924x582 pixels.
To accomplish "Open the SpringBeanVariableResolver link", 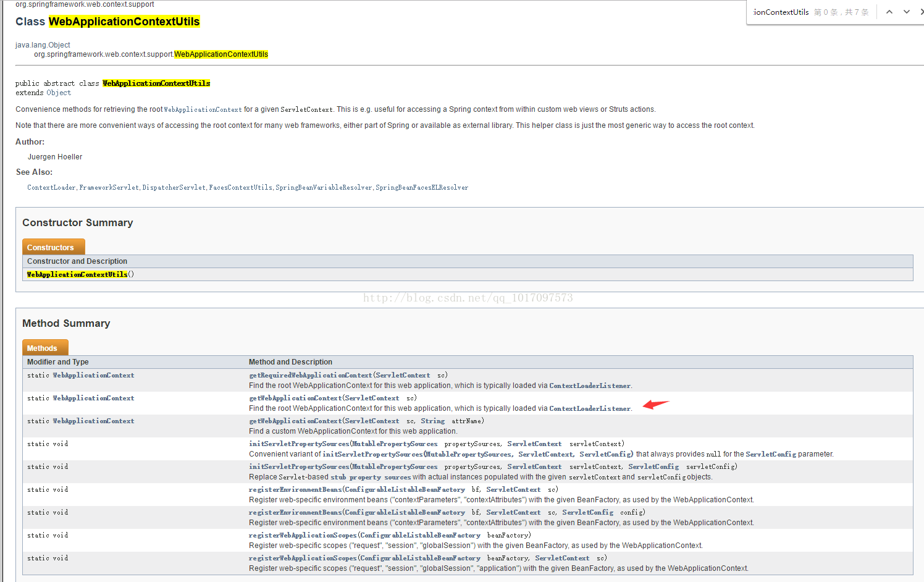I will (324, 187).
